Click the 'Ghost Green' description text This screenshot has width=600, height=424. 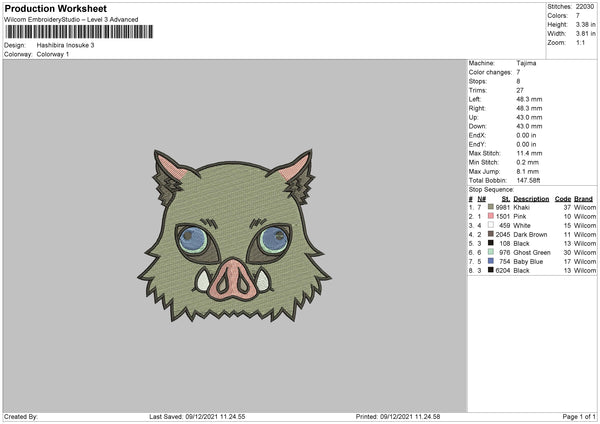[532, 253]
